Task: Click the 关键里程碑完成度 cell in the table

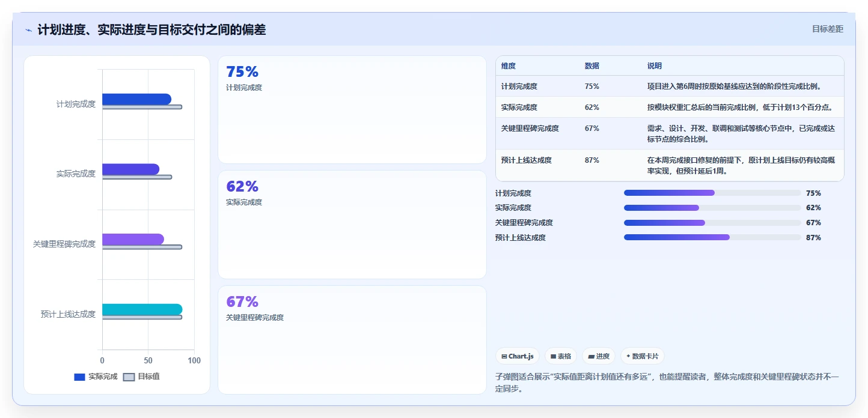Action: pyautogui.click(x=530, y=129)
